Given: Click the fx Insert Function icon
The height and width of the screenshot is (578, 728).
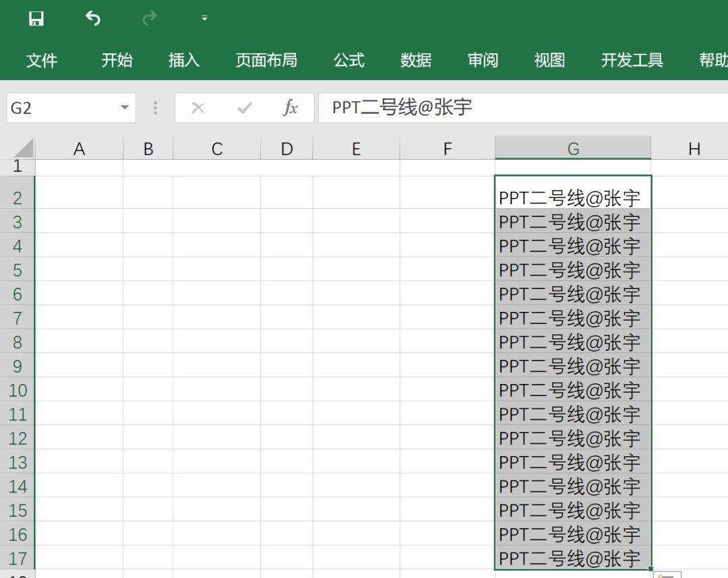Looking at the screenshot, I should (291, 108).
